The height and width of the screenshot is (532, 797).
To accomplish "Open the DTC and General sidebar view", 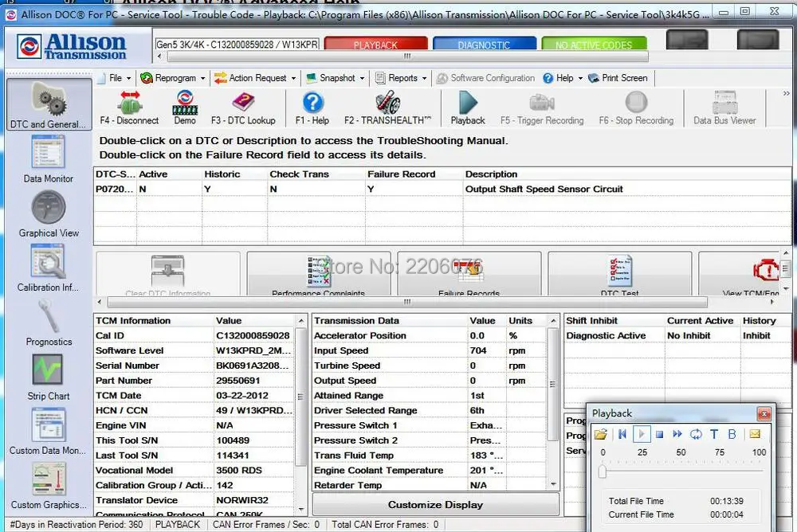I will click(49, 104).
